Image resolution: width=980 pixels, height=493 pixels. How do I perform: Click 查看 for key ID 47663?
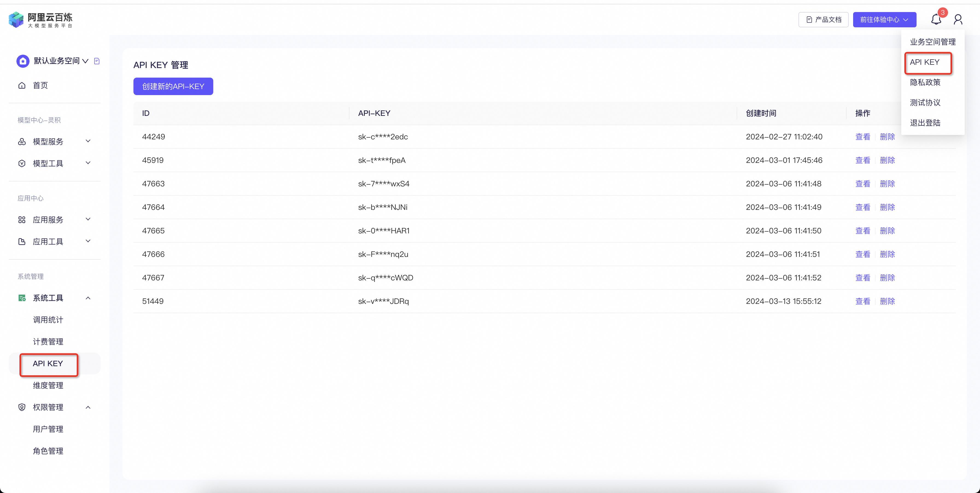[x=862, y=184]
